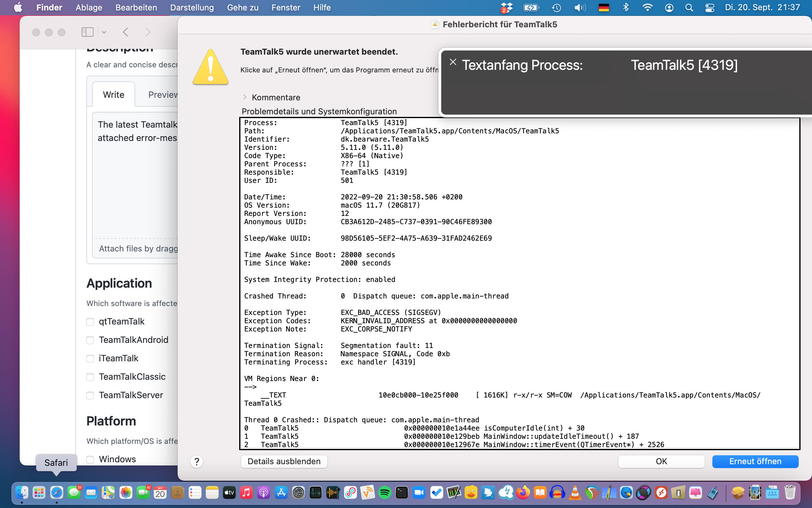This screenshot has height=508, width=812.
Task: Launch Zoom from the Dock
Action: (419, 493)
